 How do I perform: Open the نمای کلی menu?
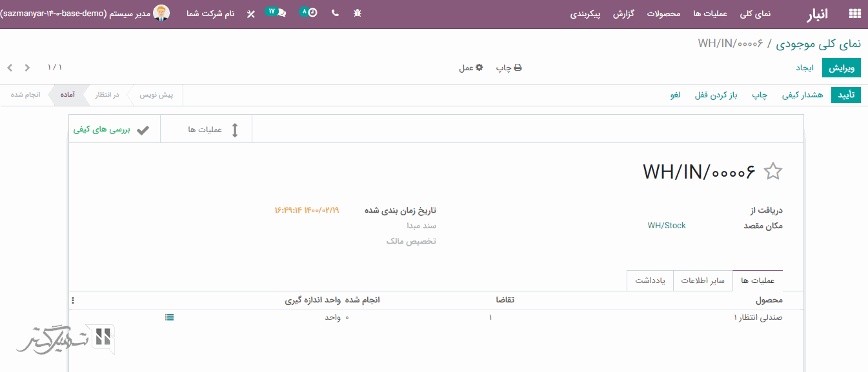[x=755, y=14]
